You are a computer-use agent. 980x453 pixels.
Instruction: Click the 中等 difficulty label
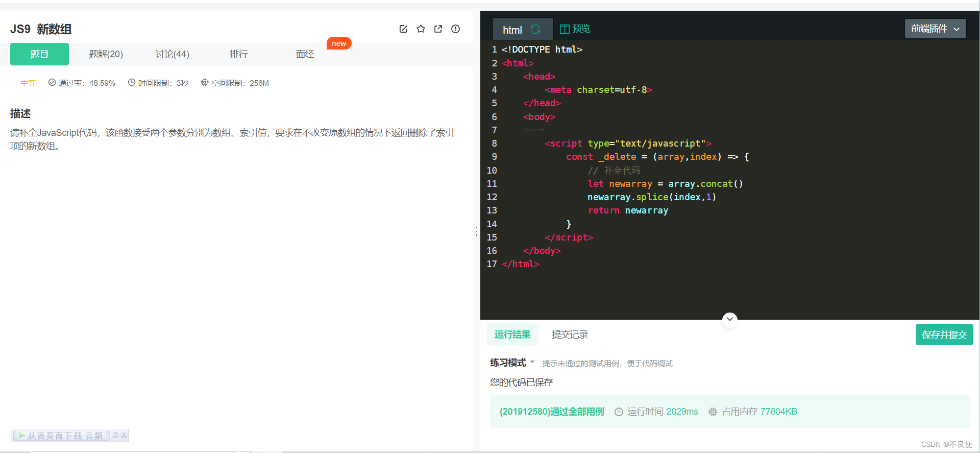(x=28, y=83)
